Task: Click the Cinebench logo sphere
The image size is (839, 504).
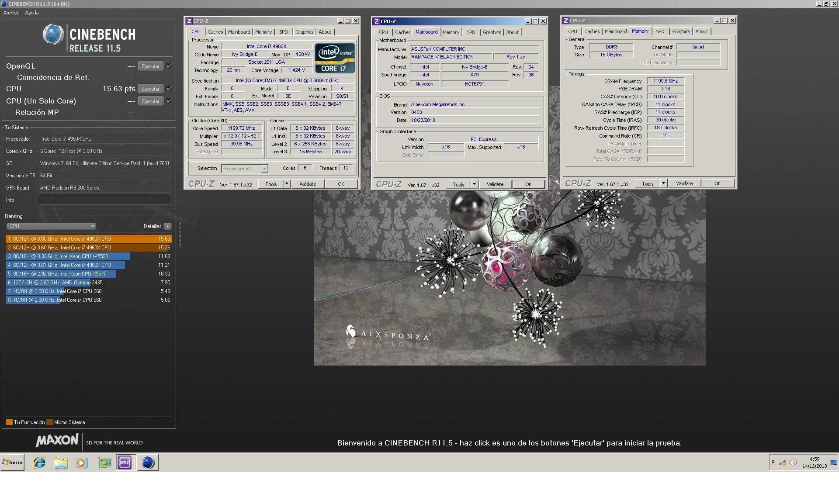Action: tap(53, 35)
